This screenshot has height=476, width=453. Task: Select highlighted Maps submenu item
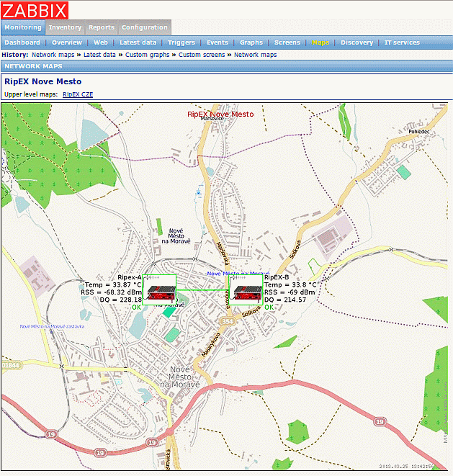(x=320, y=42)
